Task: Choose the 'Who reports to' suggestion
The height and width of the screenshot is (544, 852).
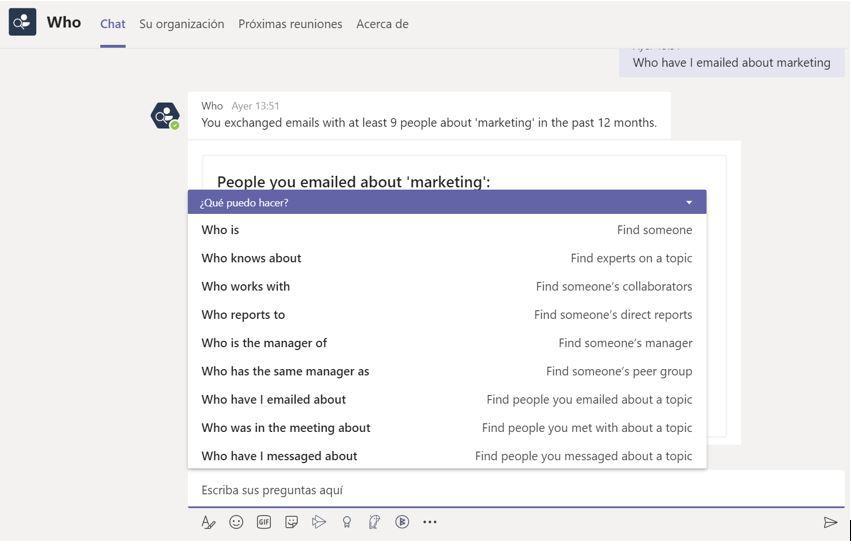Action: [447, 315]
